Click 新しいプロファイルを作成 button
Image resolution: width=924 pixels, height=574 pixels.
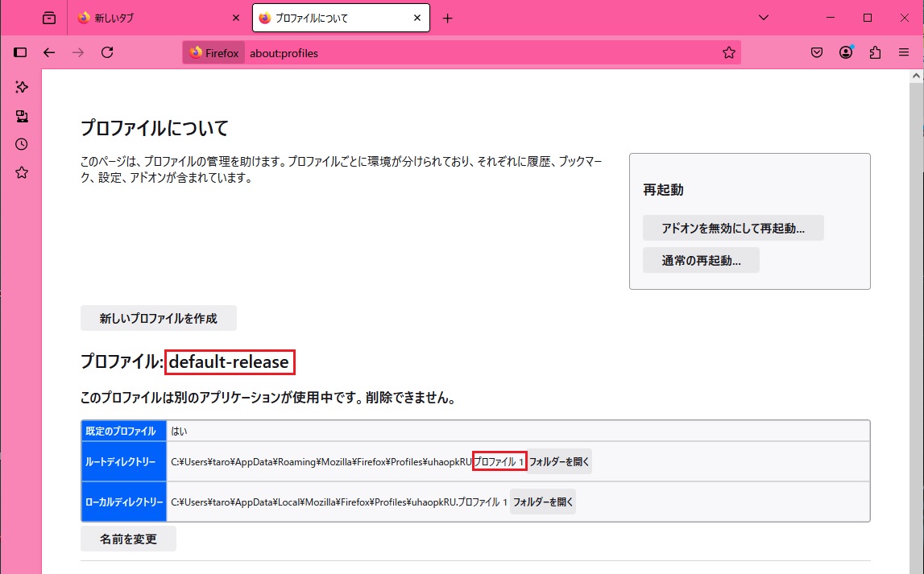[159, 318]
